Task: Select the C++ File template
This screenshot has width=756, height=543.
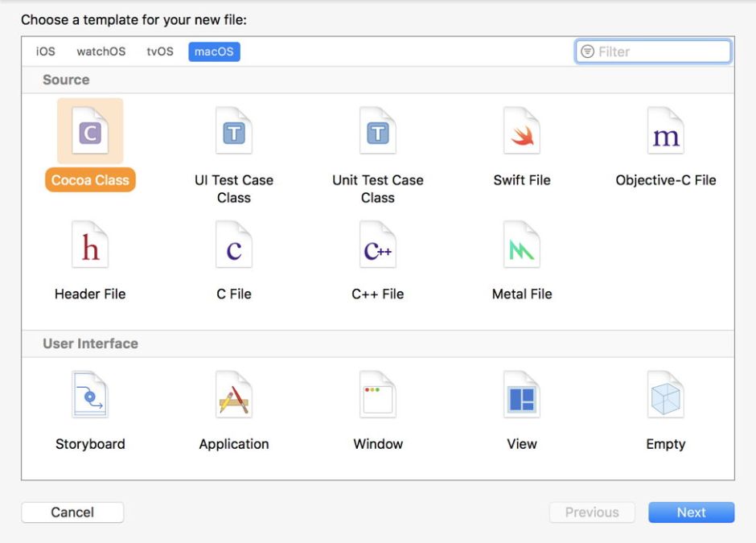Action: (x=378, y=246)
